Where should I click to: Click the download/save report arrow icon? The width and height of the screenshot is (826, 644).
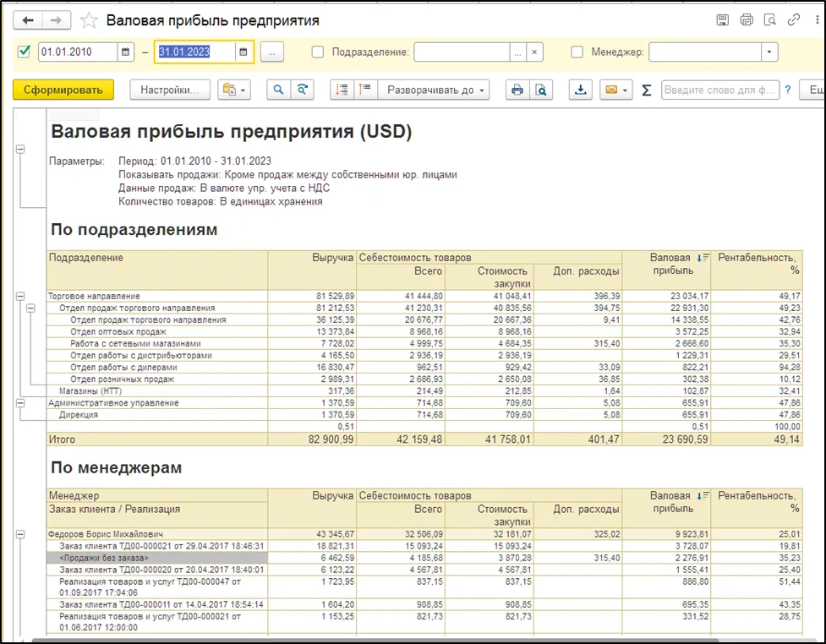(x=580, y=90)
